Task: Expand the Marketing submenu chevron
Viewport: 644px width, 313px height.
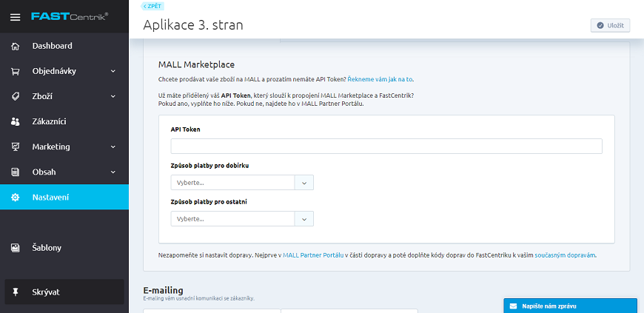Action: pyautogui.click(x=113, y=147)
